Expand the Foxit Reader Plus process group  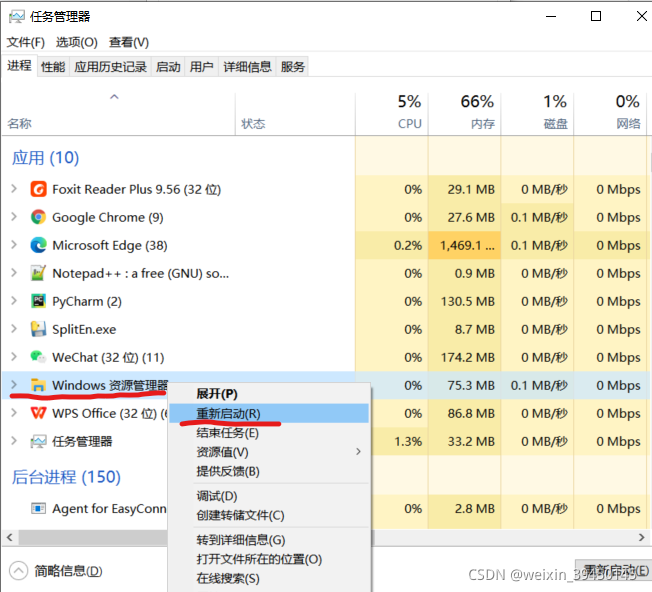14,189
